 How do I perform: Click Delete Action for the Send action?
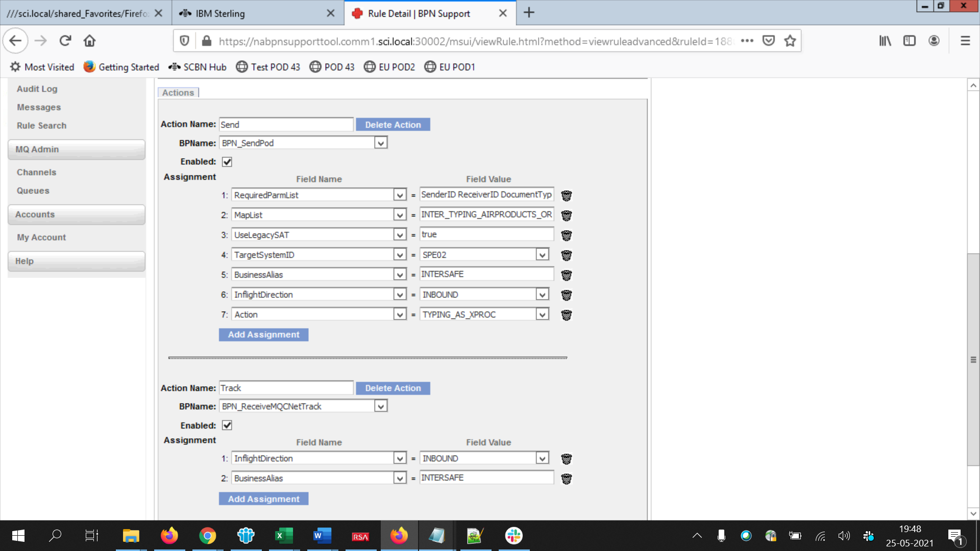393,125
